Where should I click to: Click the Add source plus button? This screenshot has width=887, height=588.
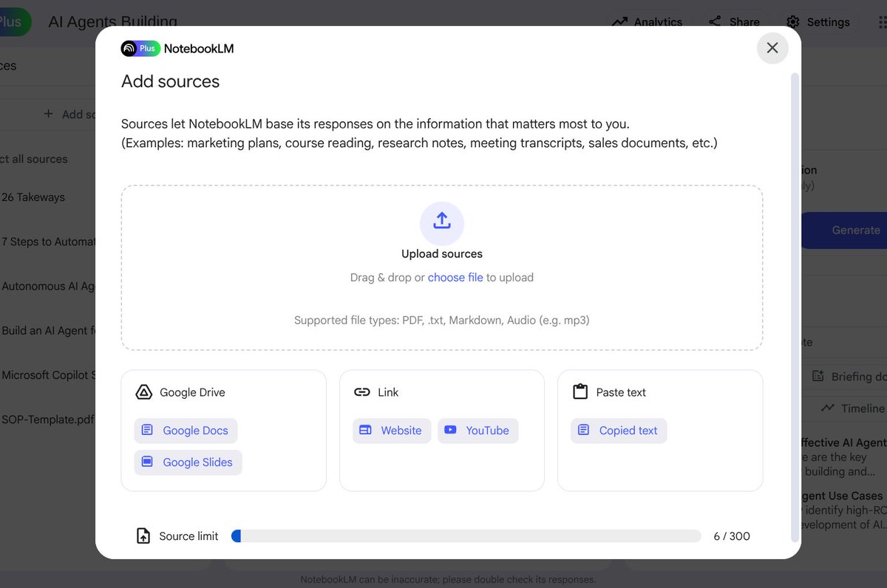(49, 114)
